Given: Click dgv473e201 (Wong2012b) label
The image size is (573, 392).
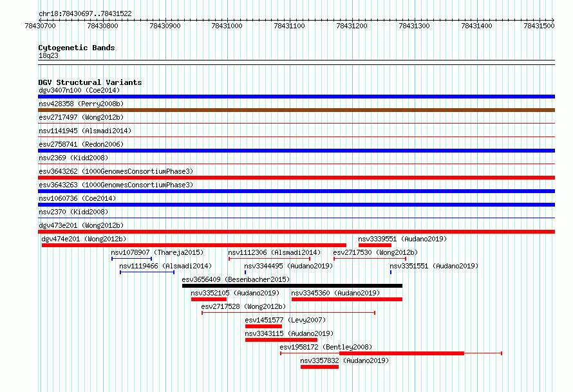Looking at the screenshot, I should [81, 225].
